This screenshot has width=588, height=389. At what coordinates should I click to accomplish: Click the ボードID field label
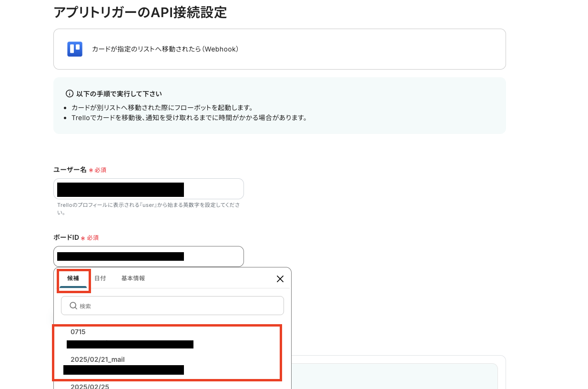[66, 237]
